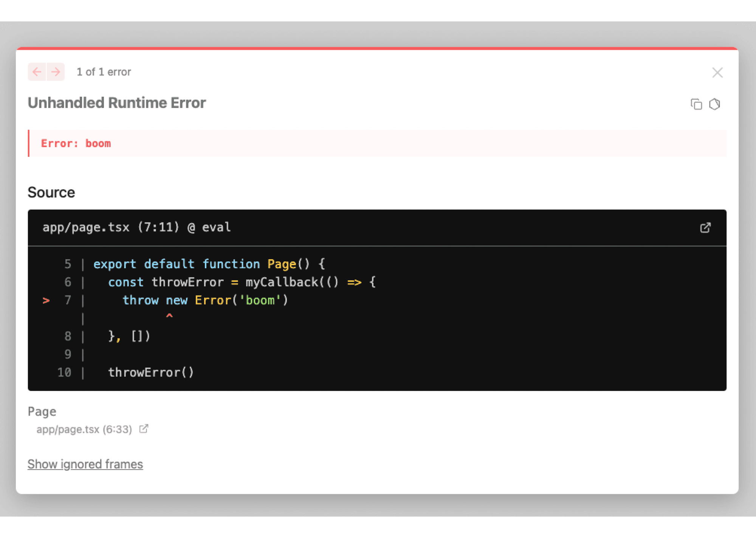This screenshot has width=756, height=538.
Task: Click the Source section header
Action: [x=51, y=192]
